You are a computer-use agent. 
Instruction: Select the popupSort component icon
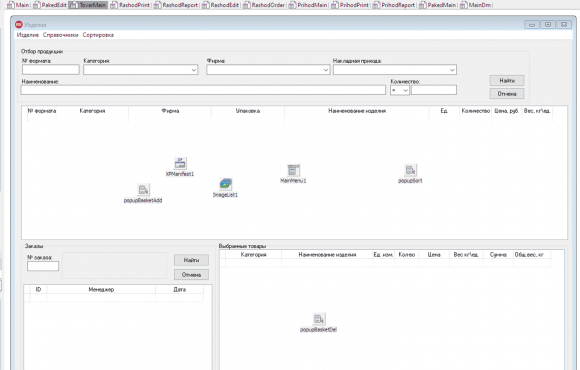tap(410, 170)
